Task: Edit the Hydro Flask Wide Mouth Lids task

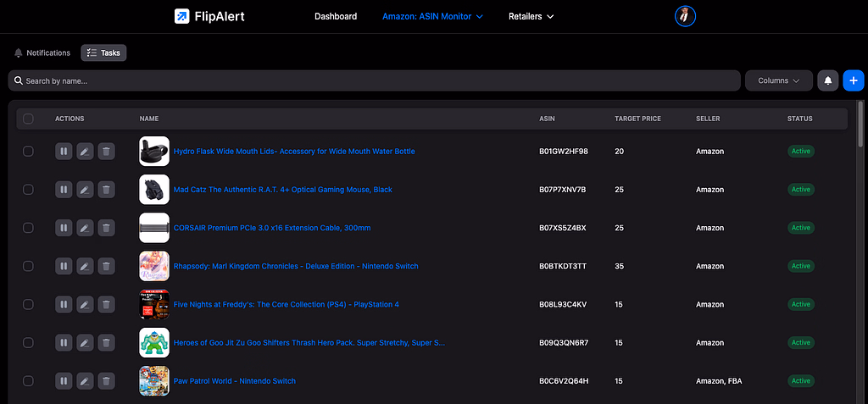Action: pyautogui.click(x=85, y=151)
